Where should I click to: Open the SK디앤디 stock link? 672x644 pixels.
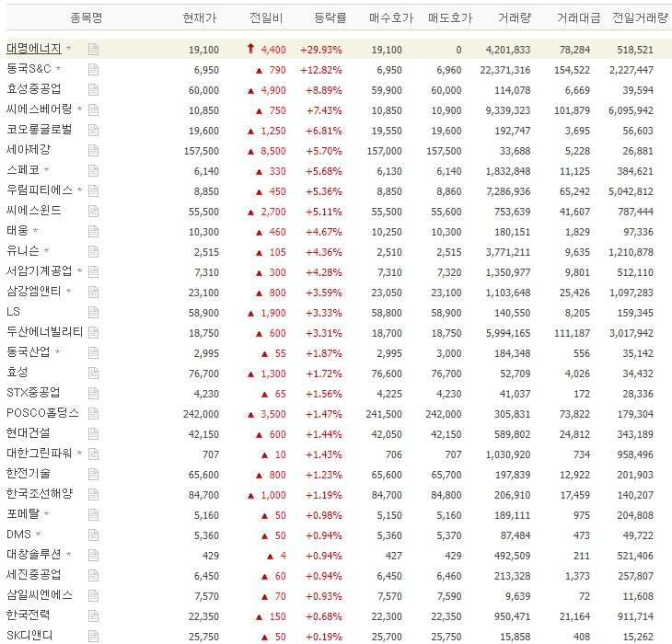[29, 636]
